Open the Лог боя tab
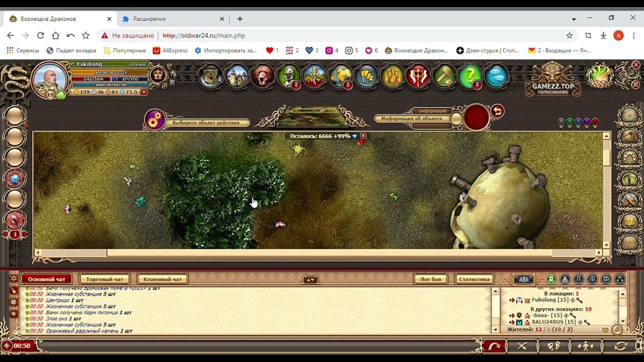The width and height of the screenshot is (644, 362). (431, 279)
